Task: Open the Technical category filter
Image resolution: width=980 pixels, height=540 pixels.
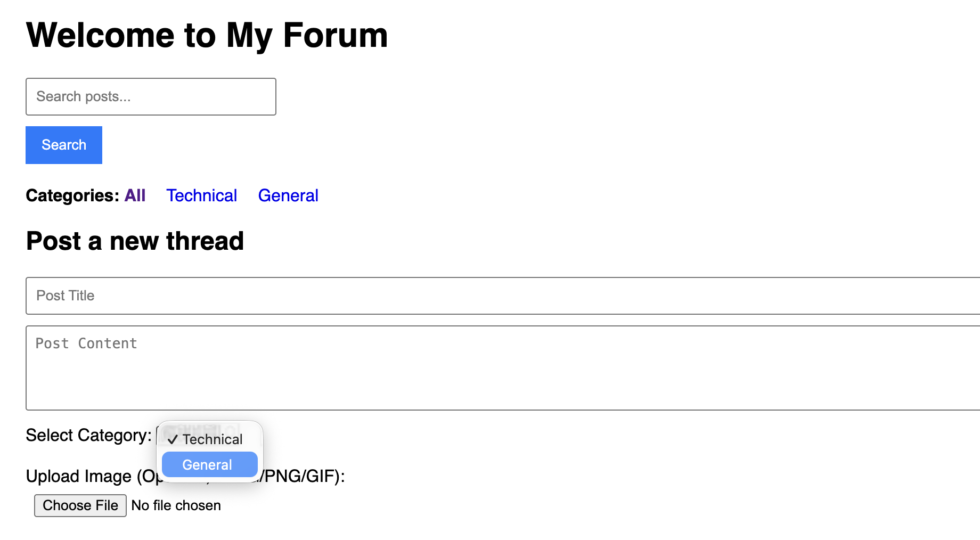Action: click(x=202, y=195)
